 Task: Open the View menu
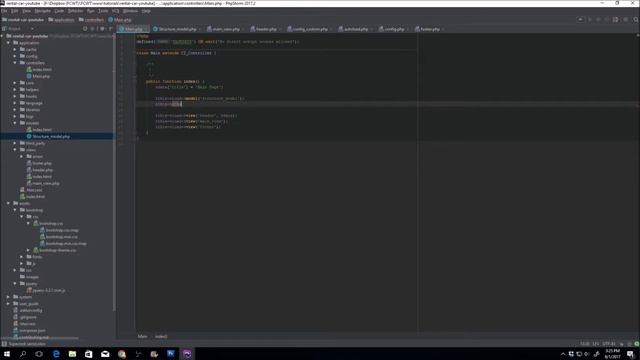pos(26,11)
